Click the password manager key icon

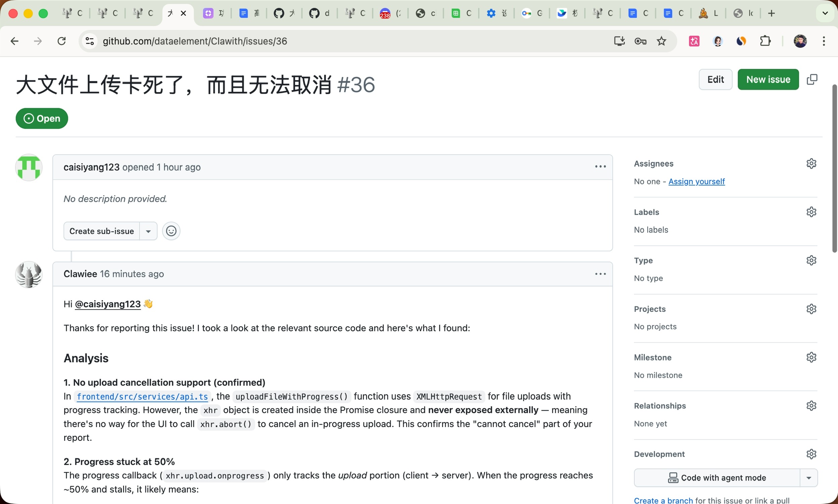pos(640,41)
